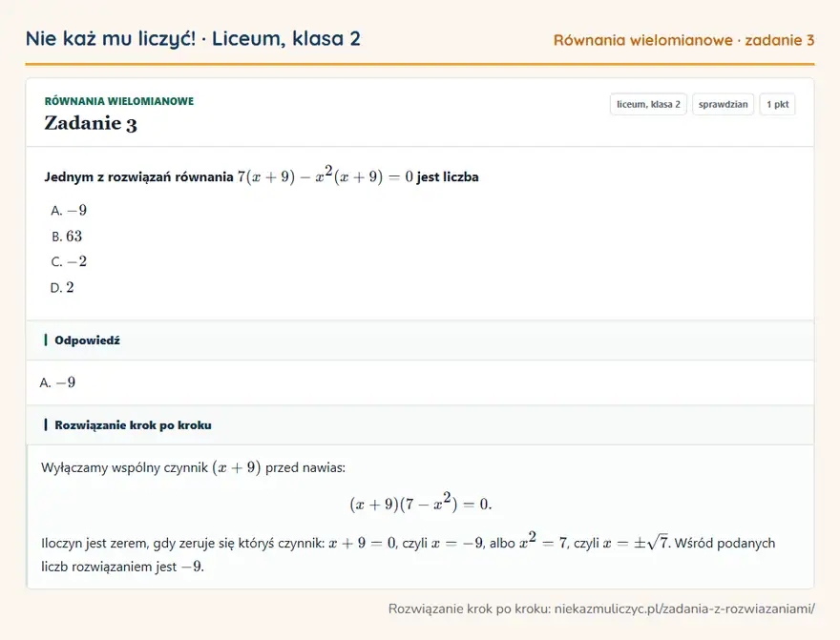Click the centered factored equation (x+9)(7−x²)=0
Viewport: 840px width, 640px height.
pyautogui.click(x=421, y=503)
